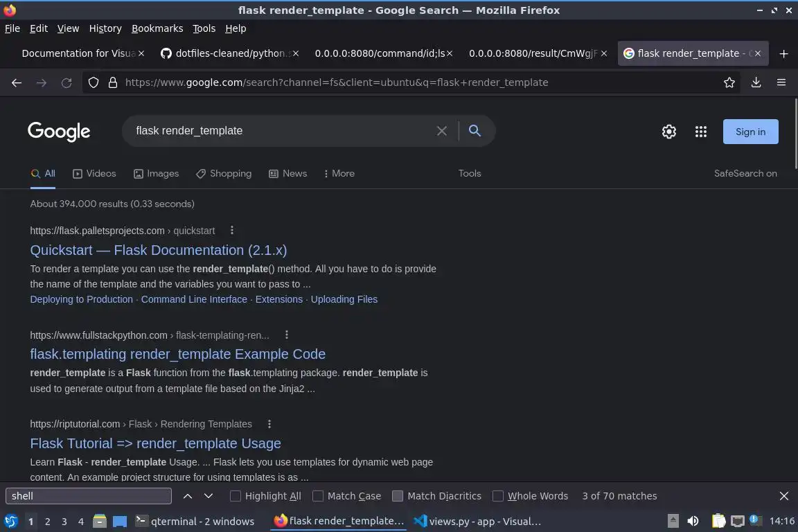Open the tracking protection shield icon
This screenshot has height=532, width=798.
pyautogui.click(x=93, y=82)
